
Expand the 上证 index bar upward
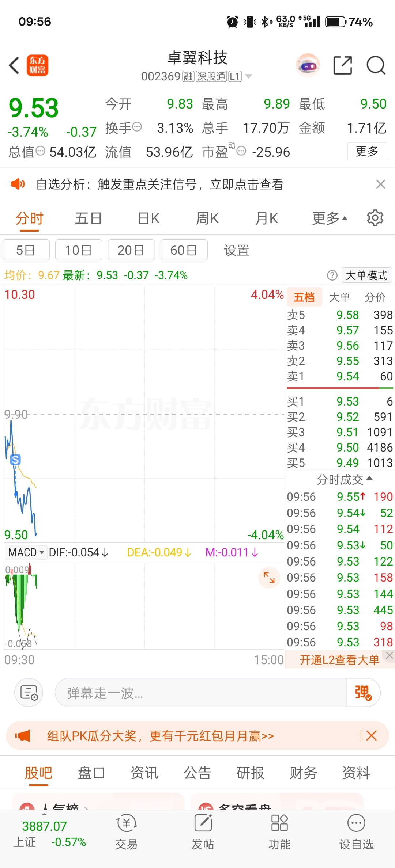(x=44, y=814)
